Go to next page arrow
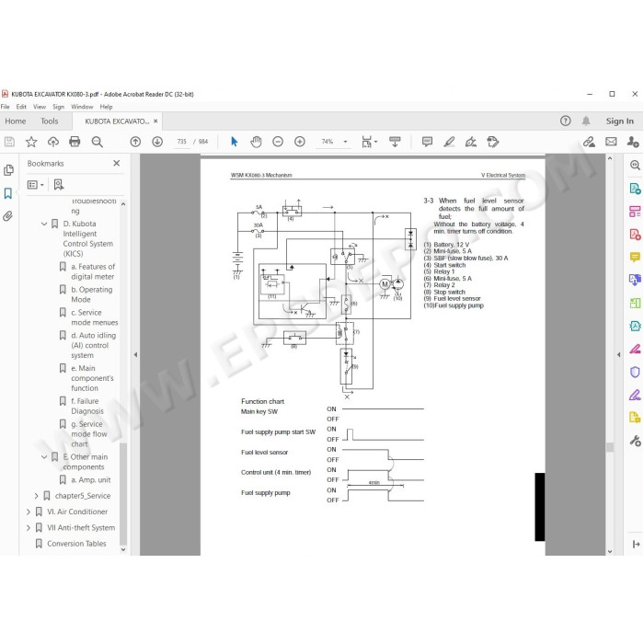Image resolution: width=644 pixels, height=644 pixels. [157, 142]
